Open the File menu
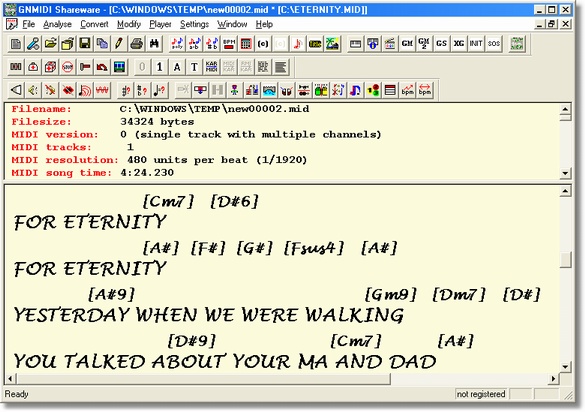Viewport: 585px width, 412px height. [x=29, y=24]
